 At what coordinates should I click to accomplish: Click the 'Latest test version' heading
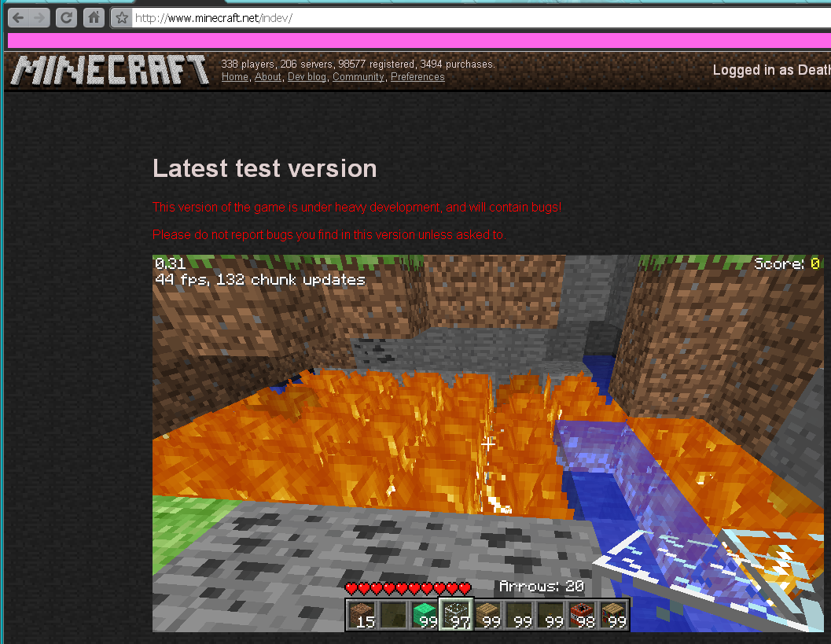click(264, 168)
